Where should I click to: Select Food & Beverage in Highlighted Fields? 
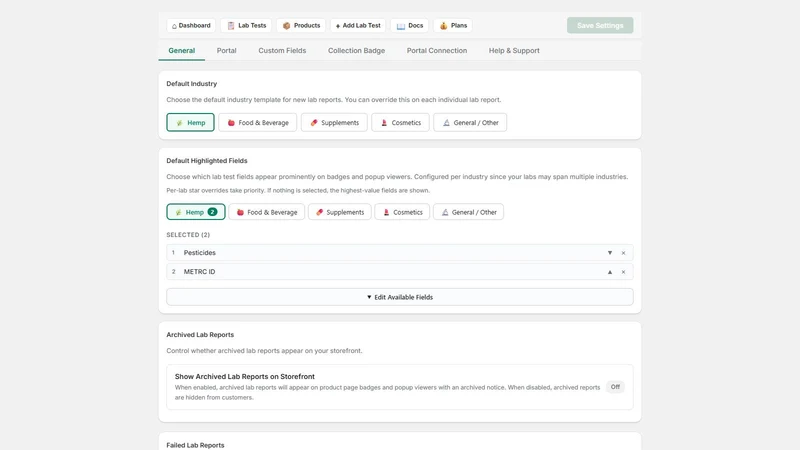(266, 212)
